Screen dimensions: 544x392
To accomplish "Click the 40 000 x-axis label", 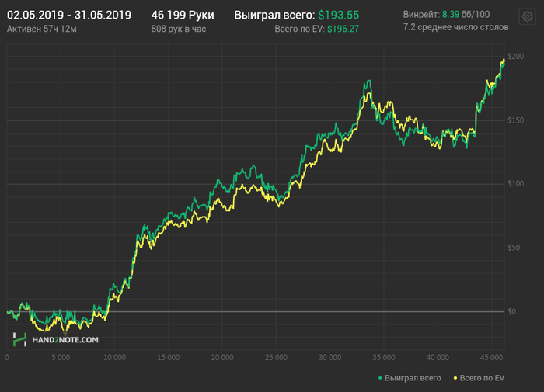I will click(438, 357).
